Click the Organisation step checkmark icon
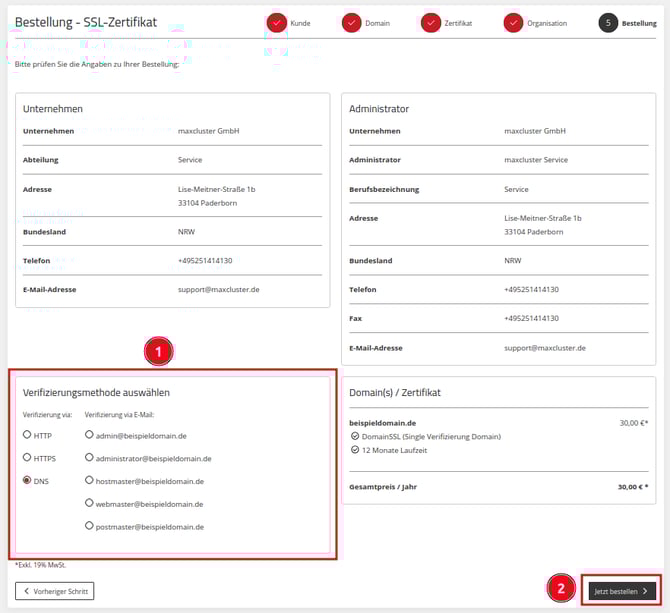670x613 pixels. pos(513,23)
